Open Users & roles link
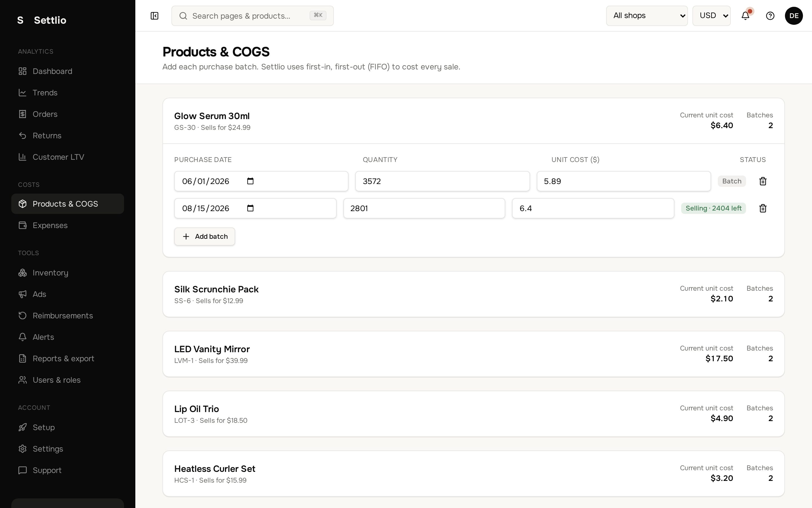The height and width of the screenshot is (508, 812). click(67, 380)
